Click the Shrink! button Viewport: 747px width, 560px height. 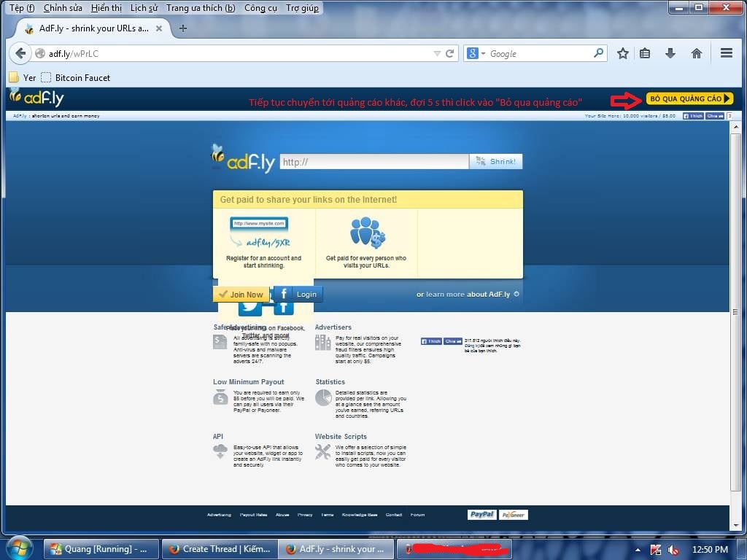pos(496,161)
